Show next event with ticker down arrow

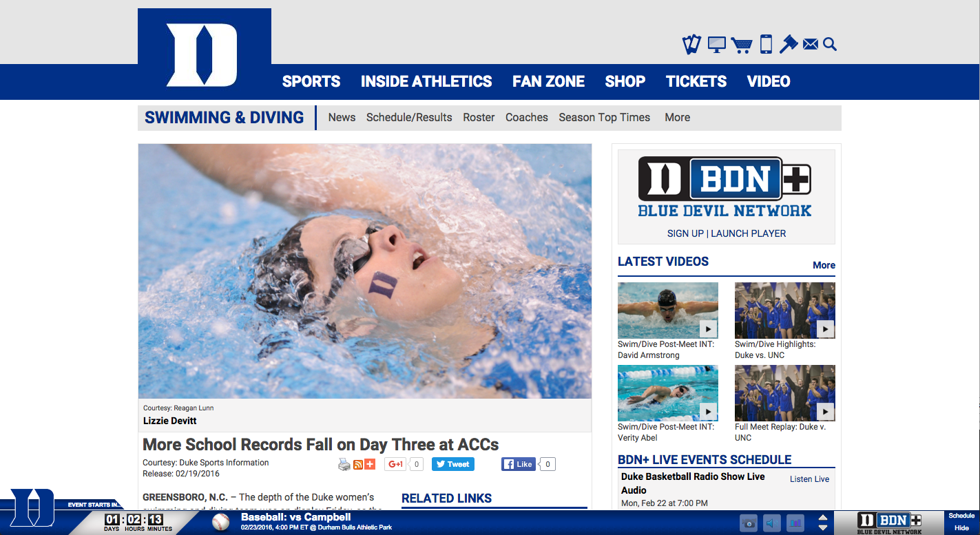(822, 528)
